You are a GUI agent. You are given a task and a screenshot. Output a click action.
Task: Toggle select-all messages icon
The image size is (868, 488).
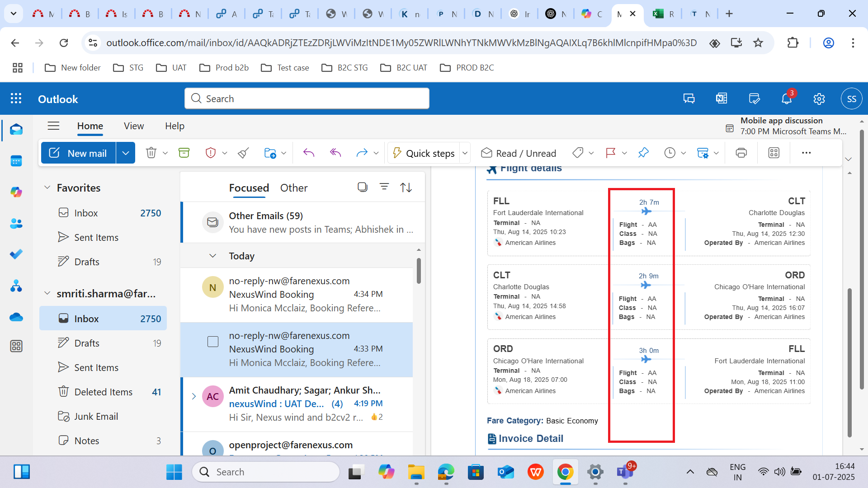click(363, 187)
